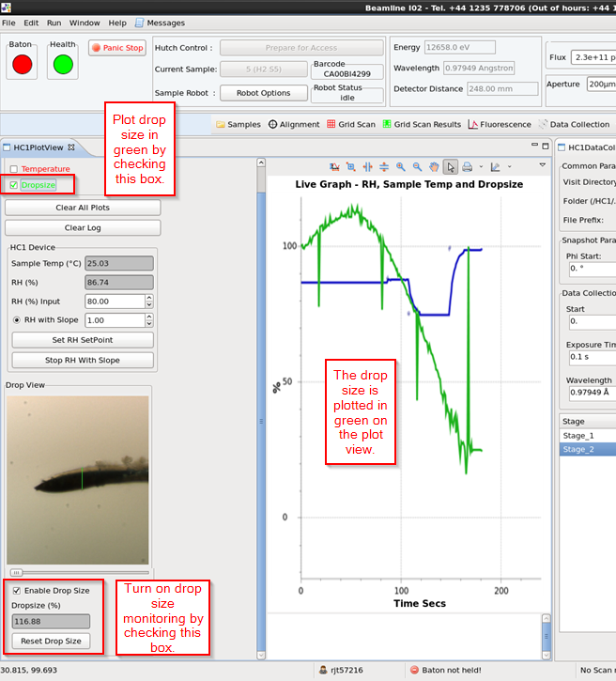Screen dimensions: 616x681
Task: Open the Edit menu
Action: (31, 23)
